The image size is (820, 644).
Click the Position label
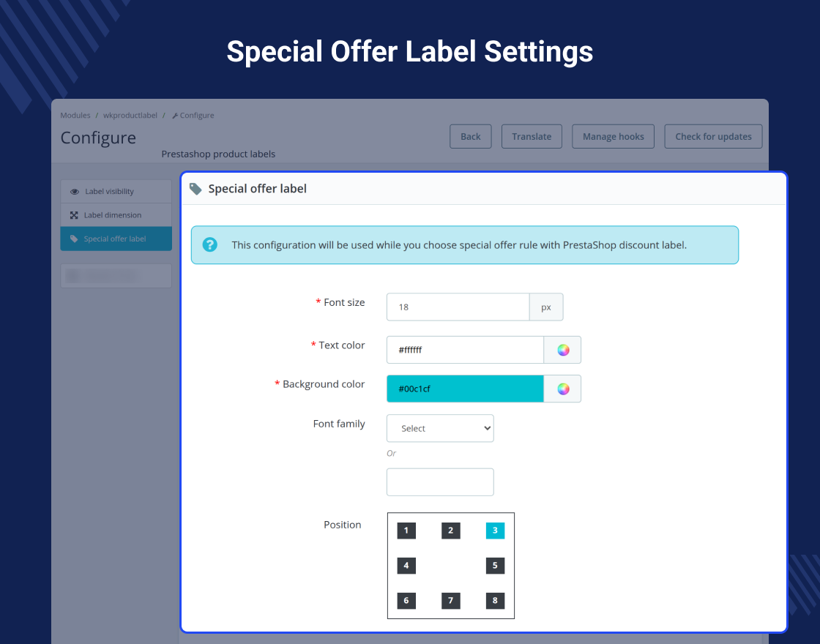pyautogui.click(x=343, y=524)
